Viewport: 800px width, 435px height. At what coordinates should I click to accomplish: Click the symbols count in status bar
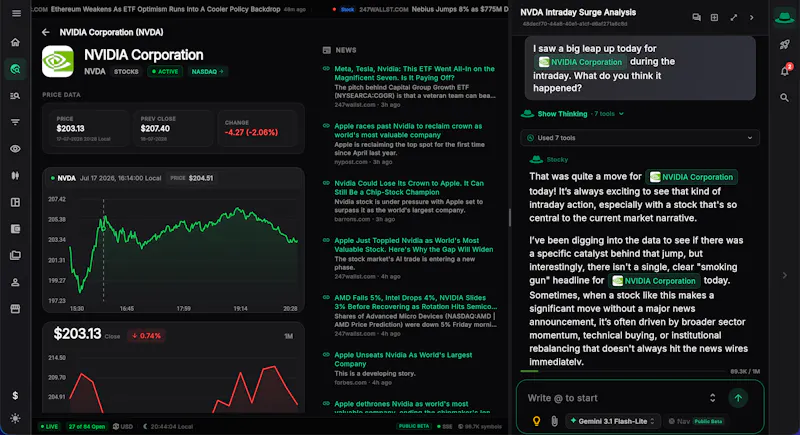pyautogui.click(x=480, y=426)
